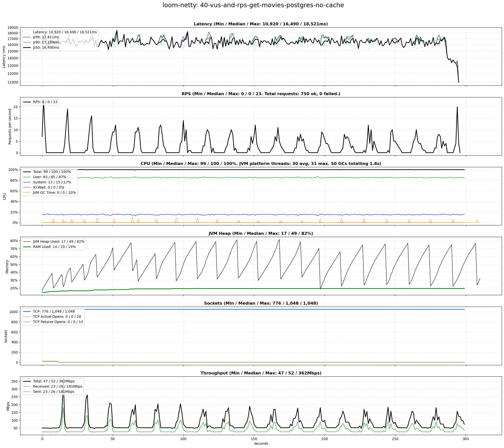The height and width of the screenshot is (448, 504).
Task: Click the '11000' tick on the Latency axis
Action: (13, 82)
